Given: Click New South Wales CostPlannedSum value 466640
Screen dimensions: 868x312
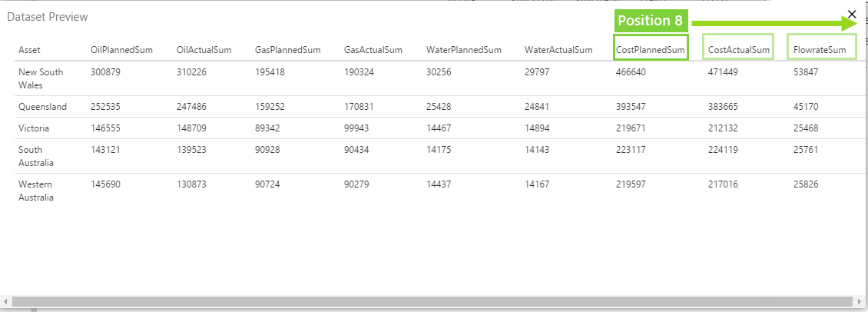Looking at the screenshot, I should [631, 72].
